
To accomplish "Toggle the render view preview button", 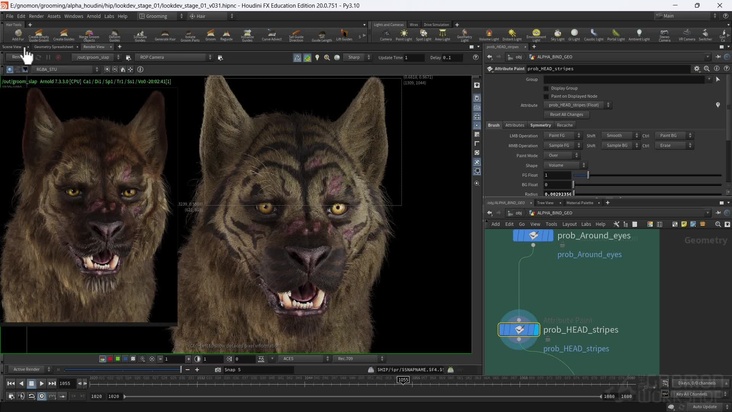I will (297, 57).
